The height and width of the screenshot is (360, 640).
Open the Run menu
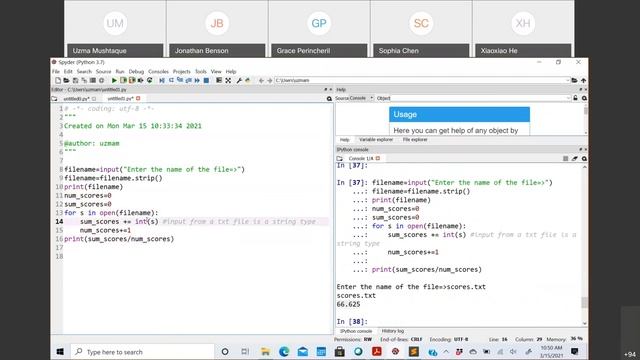click(x=120, y=71)
